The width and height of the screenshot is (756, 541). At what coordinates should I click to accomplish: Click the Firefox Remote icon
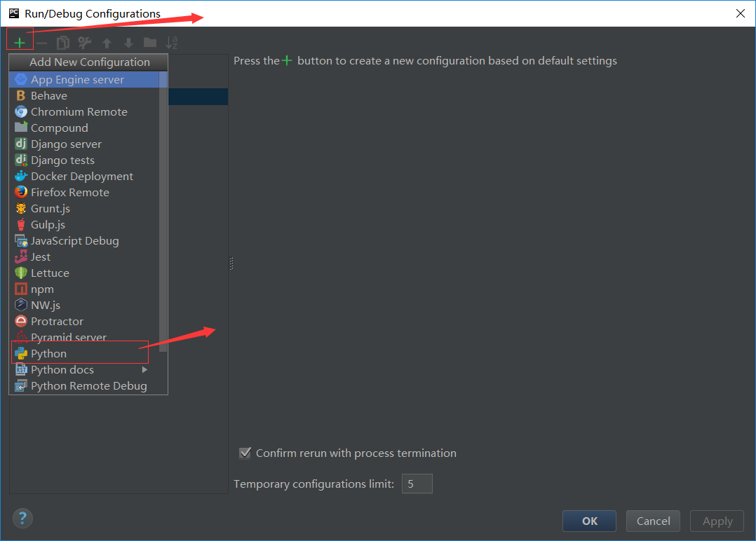click(21, 192)
